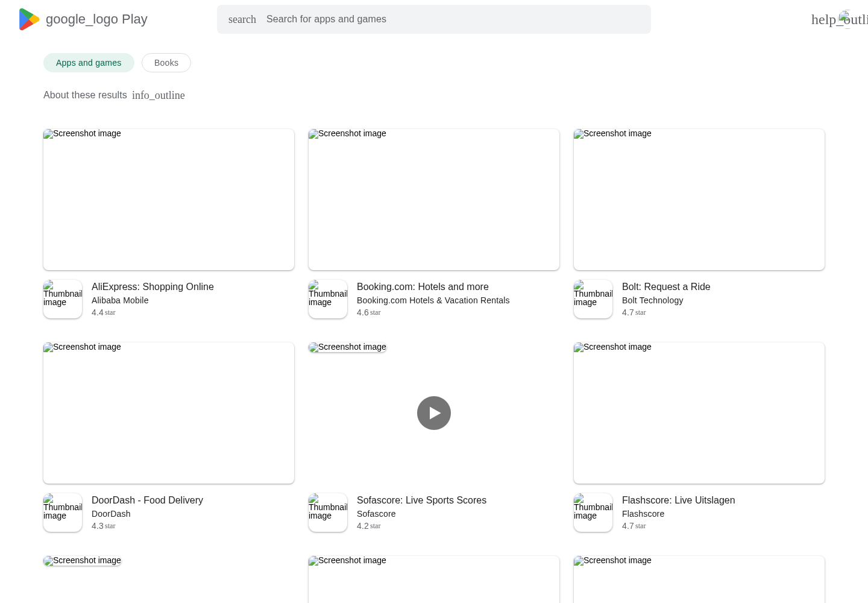Click the Google Play wordmark text
Screen dimensions: 868x603
[96, 19]
